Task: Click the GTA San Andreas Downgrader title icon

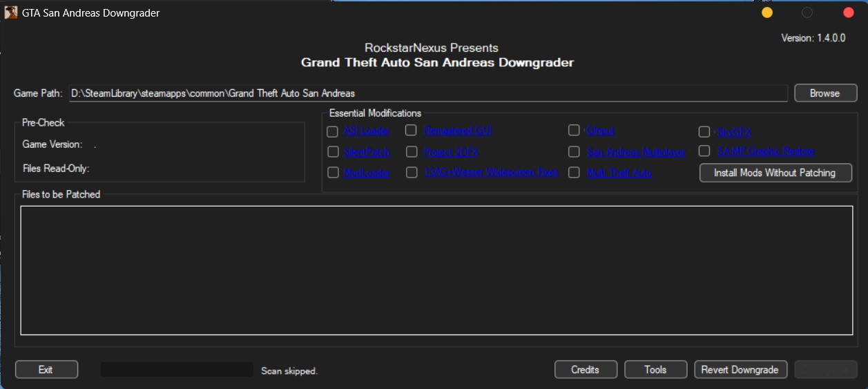Action: 10,13
